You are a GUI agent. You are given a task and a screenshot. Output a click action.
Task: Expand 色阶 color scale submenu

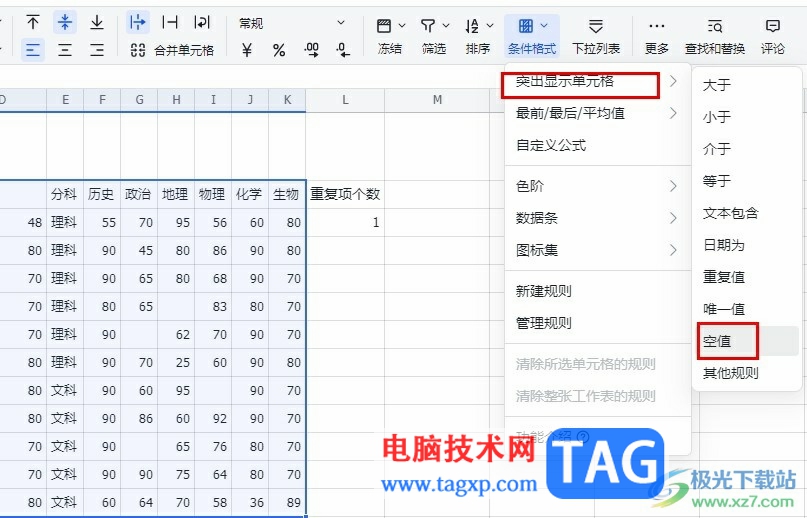click(x=597, y=186)
